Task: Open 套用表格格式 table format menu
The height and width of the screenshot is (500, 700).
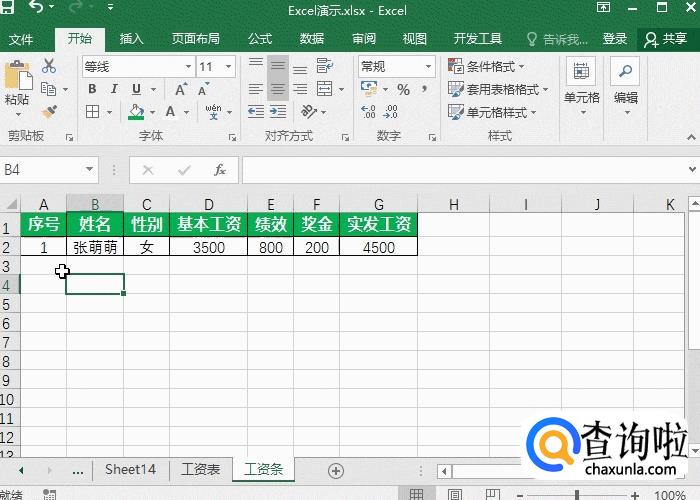Action: [498, 89]
